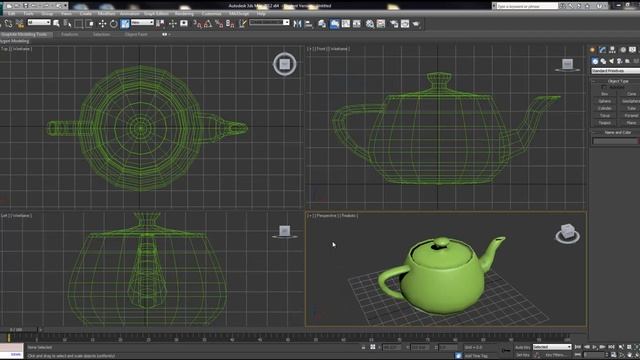Viewport: 640px width, 360px height.
Task: Activate the Select Object tool
Action: [x=56, y=24]
